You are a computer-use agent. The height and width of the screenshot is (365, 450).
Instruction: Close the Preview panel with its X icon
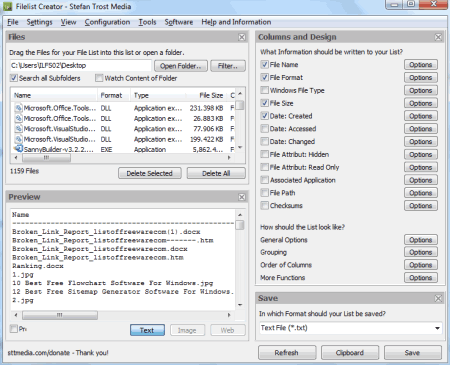click(x=242, y=197)
